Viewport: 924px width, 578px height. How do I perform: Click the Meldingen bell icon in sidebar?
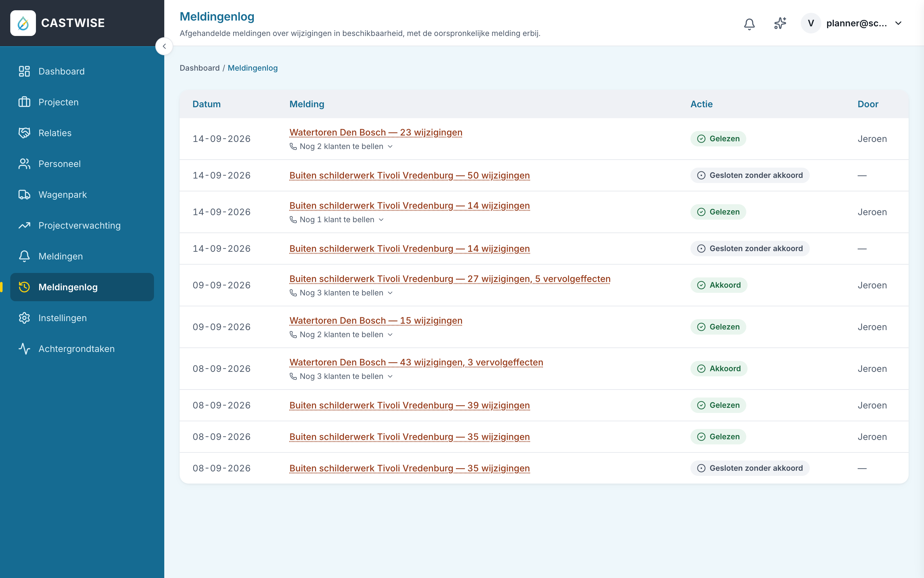24,257
